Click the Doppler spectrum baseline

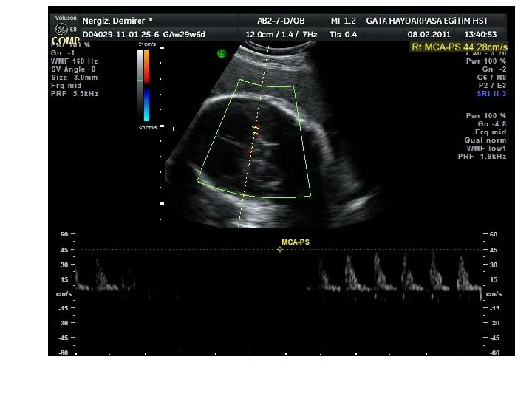point(279,293)
